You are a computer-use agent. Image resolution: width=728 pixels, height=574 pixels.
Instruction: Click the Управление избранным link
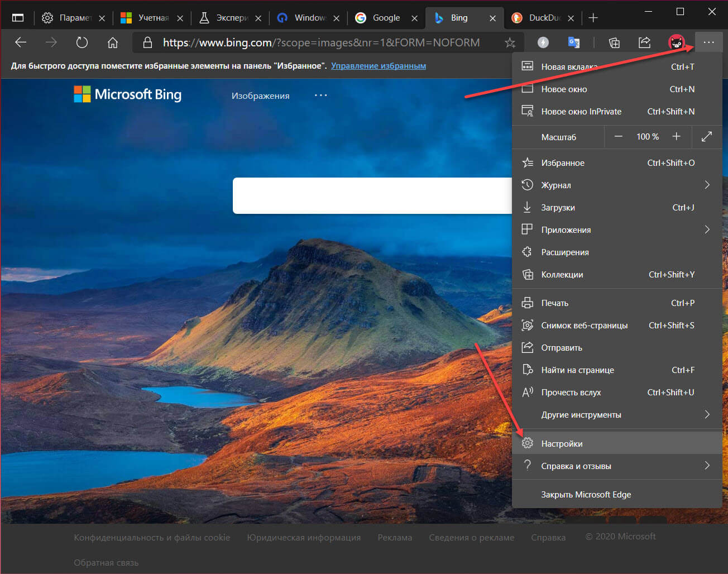pyautogui.click(x=379, y=66)
